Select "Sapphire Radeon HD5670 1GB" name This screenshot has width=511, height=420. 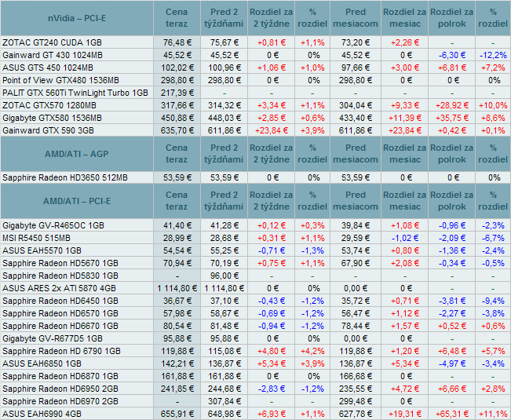tap(60, 263)
